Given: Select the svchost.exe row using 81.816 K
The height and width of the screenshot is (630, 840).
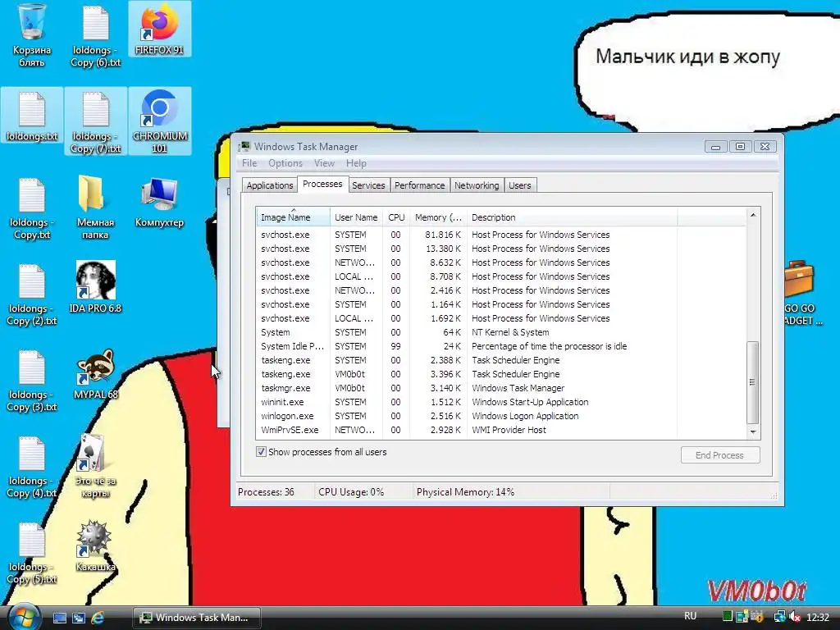Looking at the screenshot, I should [501, 235].
